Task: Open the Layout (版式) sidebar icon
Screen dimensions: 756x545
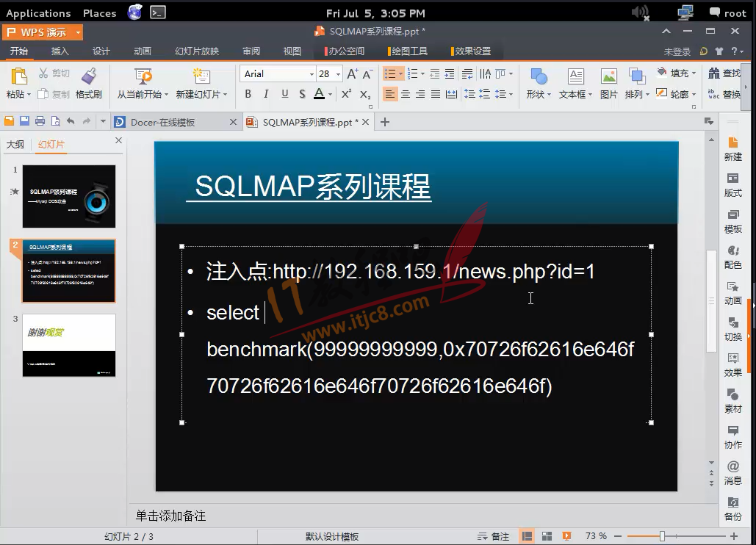Action: (733, 178)
